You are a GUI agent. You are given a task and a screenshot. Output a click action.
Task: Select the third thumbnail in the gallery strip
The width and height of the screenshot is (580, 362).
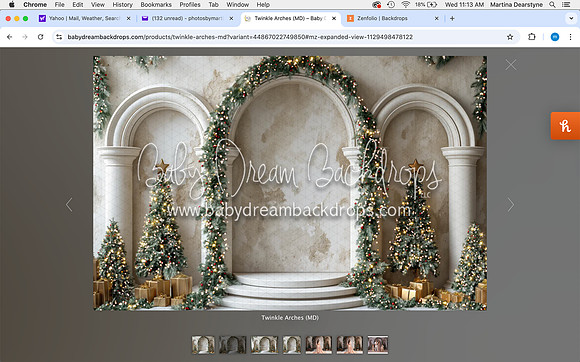[264, 345]
